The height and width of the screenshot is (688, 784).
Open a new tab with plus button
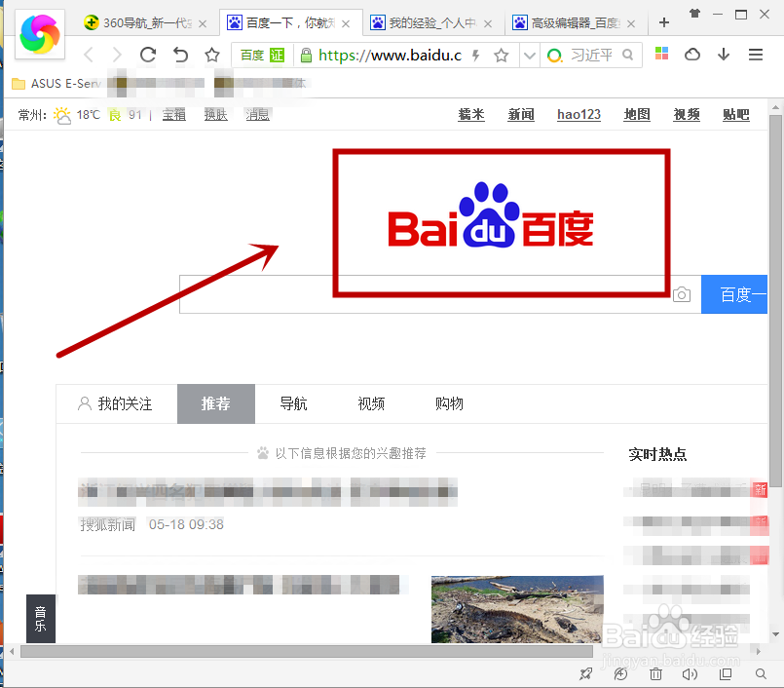point(664,22)
